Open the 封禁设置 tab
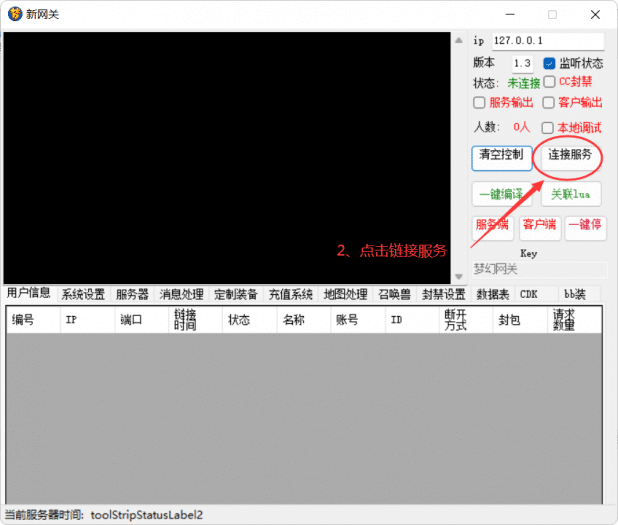 tap(443, 294)
